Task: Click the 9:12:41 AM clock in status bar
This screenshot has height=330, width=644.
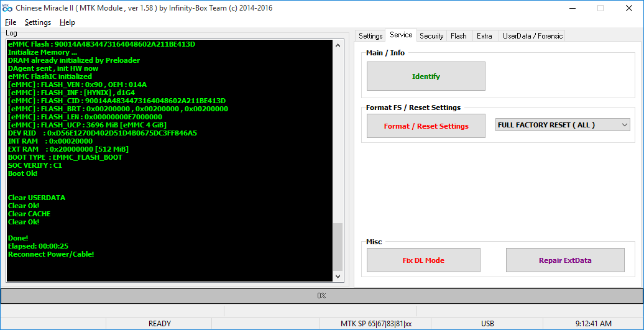Action: 594,324
